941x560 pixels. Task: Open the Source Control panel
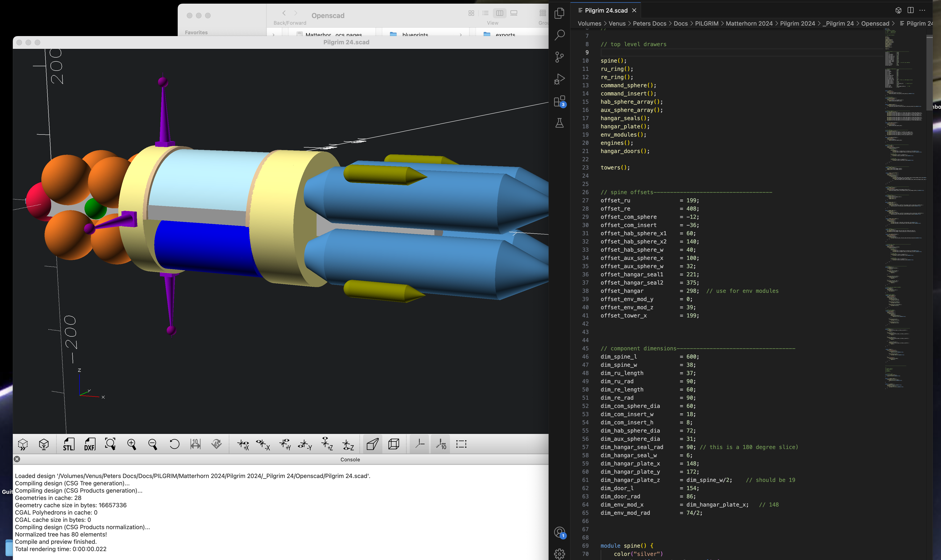point(559,57)
